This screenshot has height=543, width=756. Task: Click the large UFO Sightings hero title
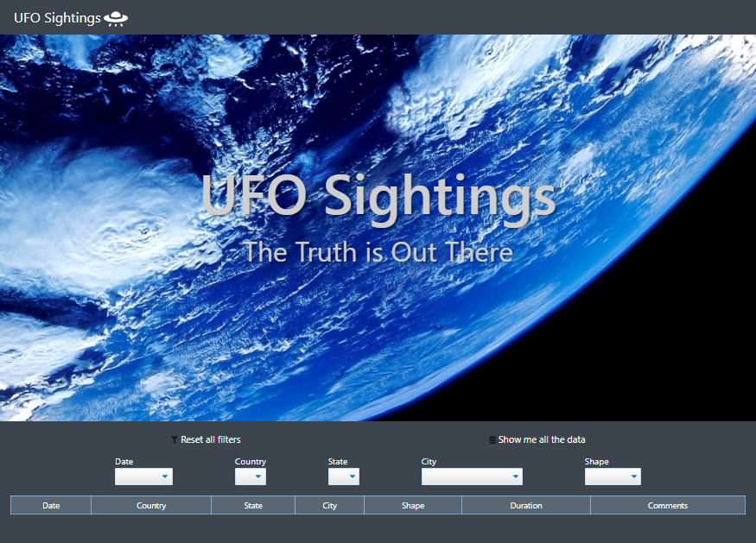[x=378, y=197]
